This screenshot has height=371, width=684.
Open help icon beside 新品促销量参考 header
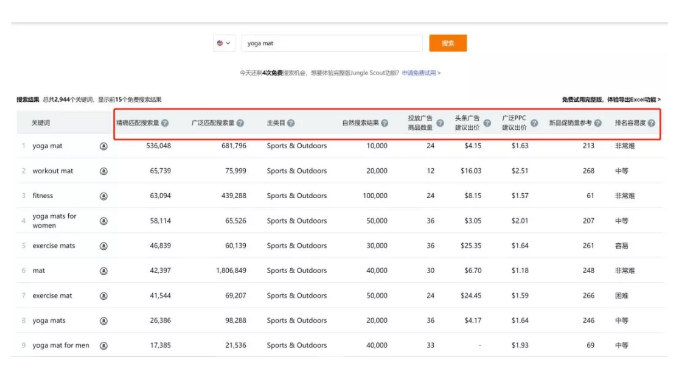coord(598,123)
